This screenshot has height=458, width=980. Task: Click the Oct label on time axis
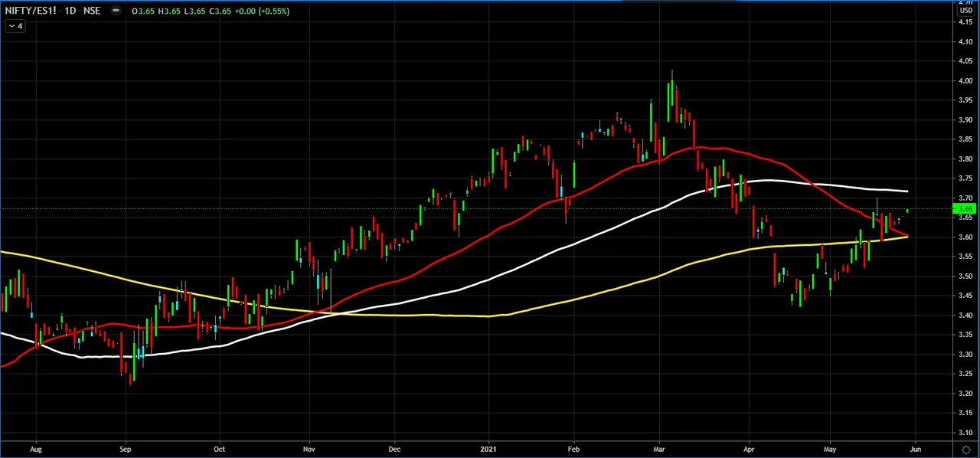coord(219,450)
